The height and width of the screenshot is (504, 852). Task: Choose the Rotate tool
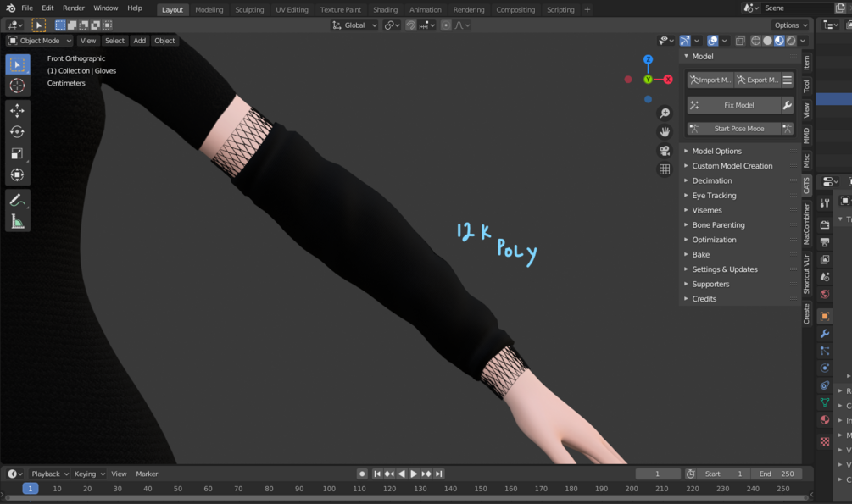[18, 132]
